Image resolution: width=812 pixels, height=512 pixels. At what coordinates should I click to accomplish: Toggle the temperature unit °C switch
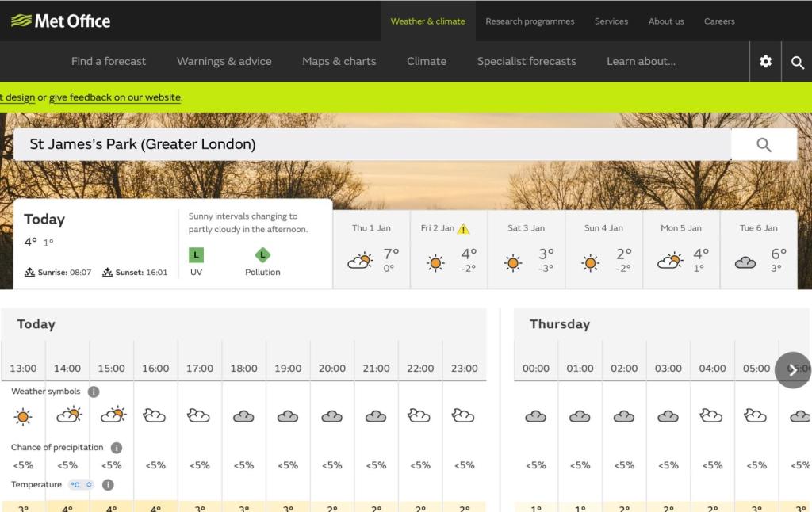pos(81,485)
